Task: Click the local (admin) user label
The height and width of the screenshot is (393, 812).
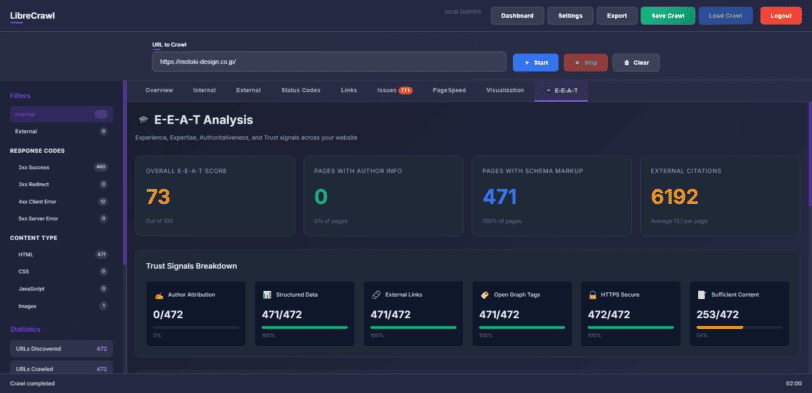Action: 463,11
